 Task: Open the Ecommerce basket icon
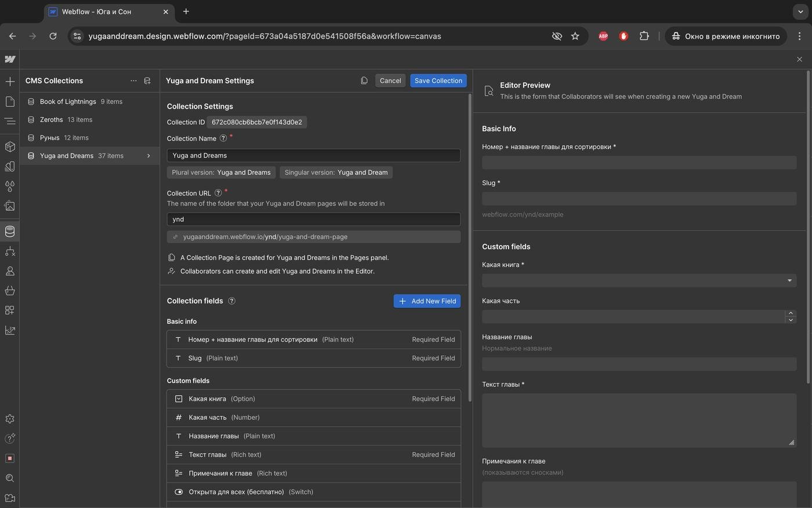coord(10,290)
